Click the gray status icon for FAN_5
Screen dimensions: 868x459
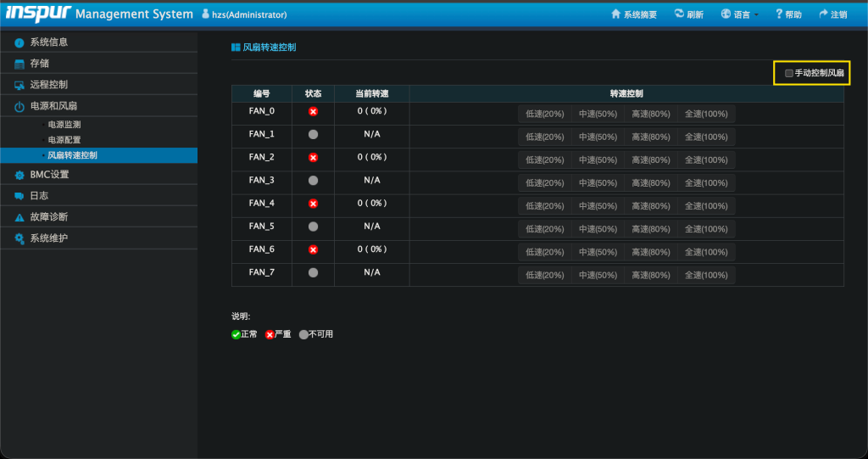pos(314,227)
